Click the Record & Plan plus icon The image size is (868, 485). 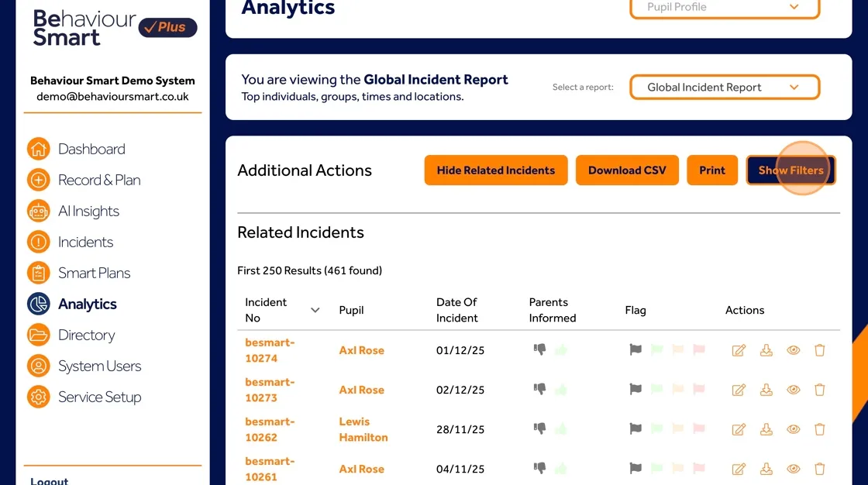click(38, 180)
